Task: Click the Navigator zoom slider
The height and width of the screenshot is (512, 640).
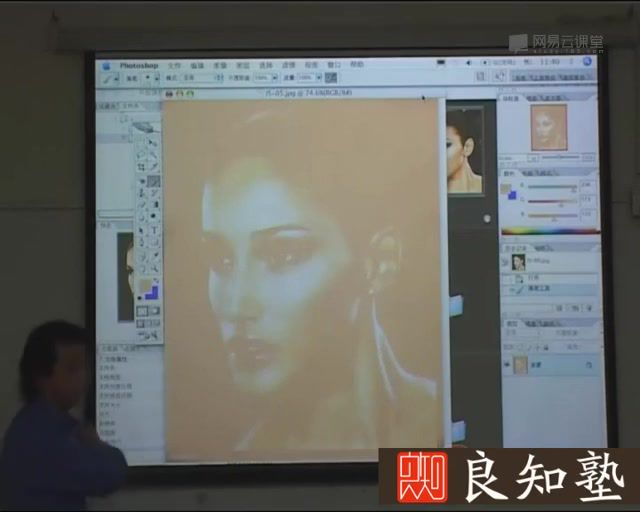Action: pyautogui.click(x=562, y=157)
